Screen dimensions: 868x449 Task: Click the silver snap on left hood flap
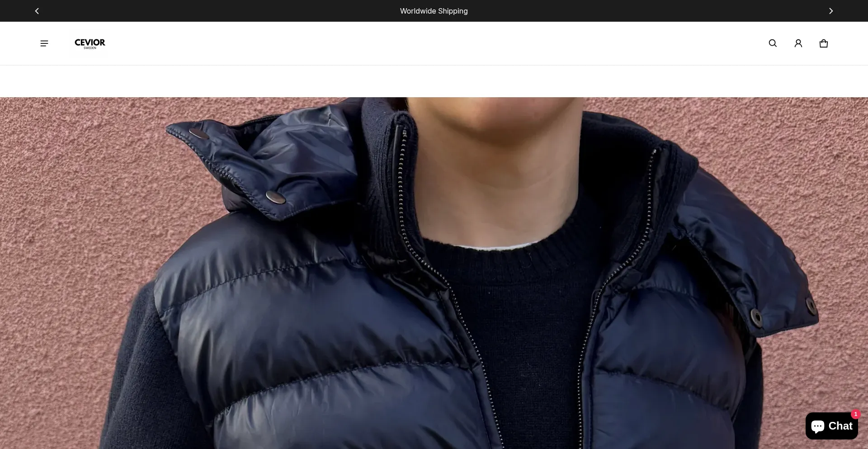[275, 197]
